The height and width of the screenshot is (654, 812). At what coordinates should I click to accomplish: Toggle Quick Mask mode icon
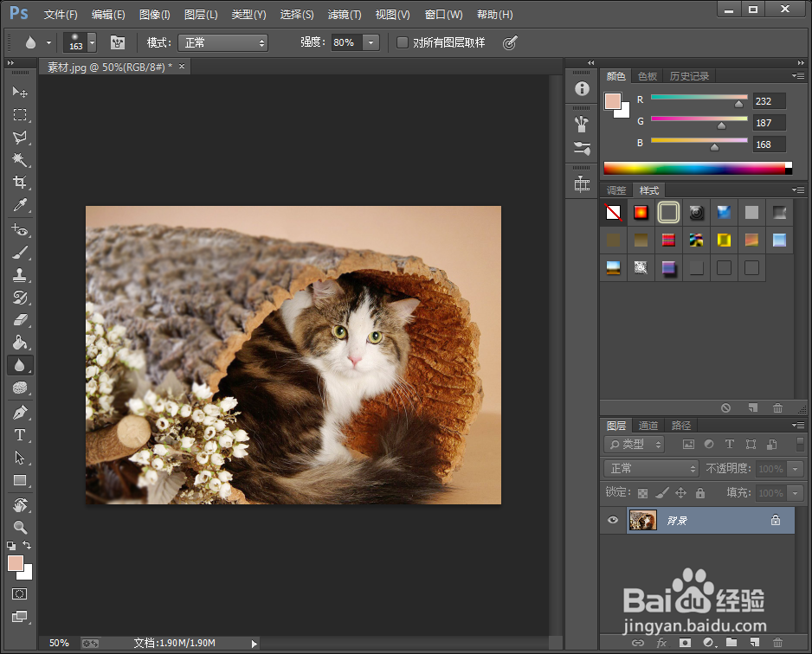(x=20, y=594)
